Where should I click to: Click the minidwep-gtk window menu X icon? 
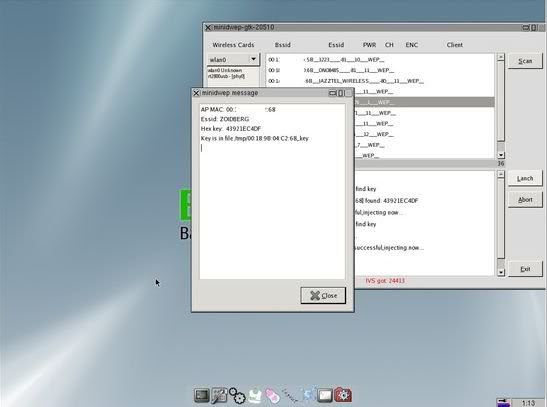(x=208, y=28)
